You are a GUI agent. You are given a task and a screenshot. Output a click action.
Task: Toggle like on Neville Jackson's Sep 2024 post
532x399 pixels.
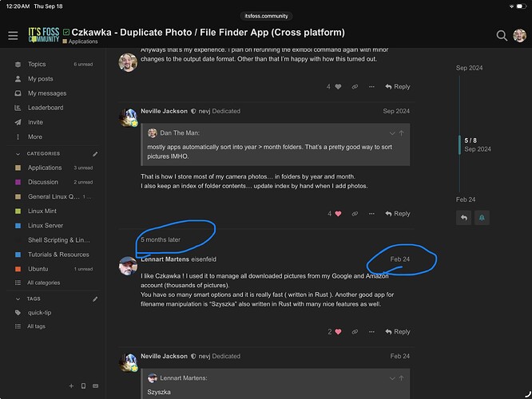click(x=338, y=214)
